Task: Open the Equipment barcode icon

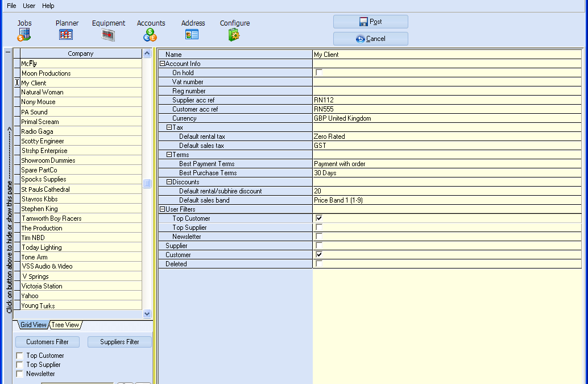Action: pos(108,35)
